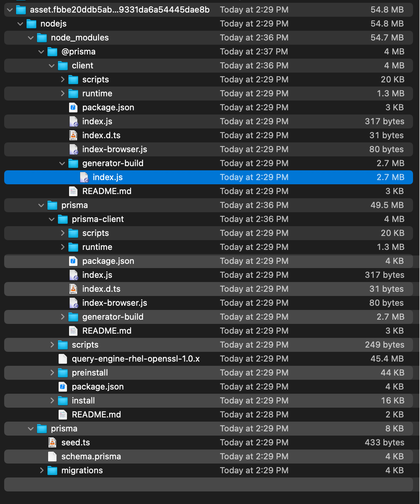This screenshot has width=420, height=504.
Task: Expand the preinstall folder
Action: click(x=52, y=373)
